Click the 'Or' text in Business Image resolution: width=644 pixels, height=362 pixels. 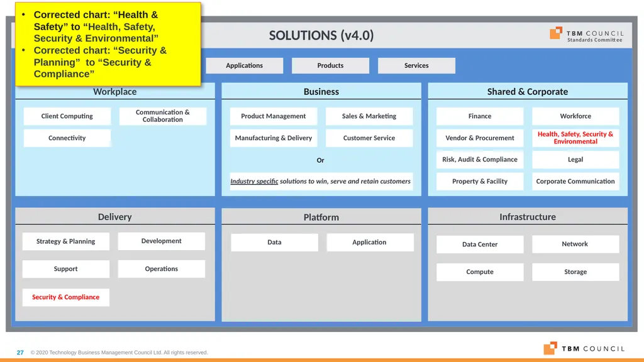[x=320, y=160]
